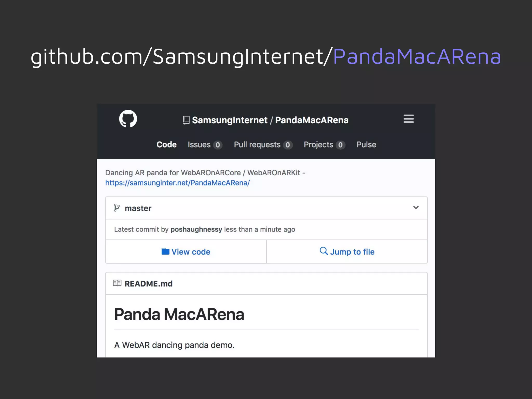Viewport: 532px width, 399px height.
Task: Switch to the Issues tab
Action: [205, 145]
